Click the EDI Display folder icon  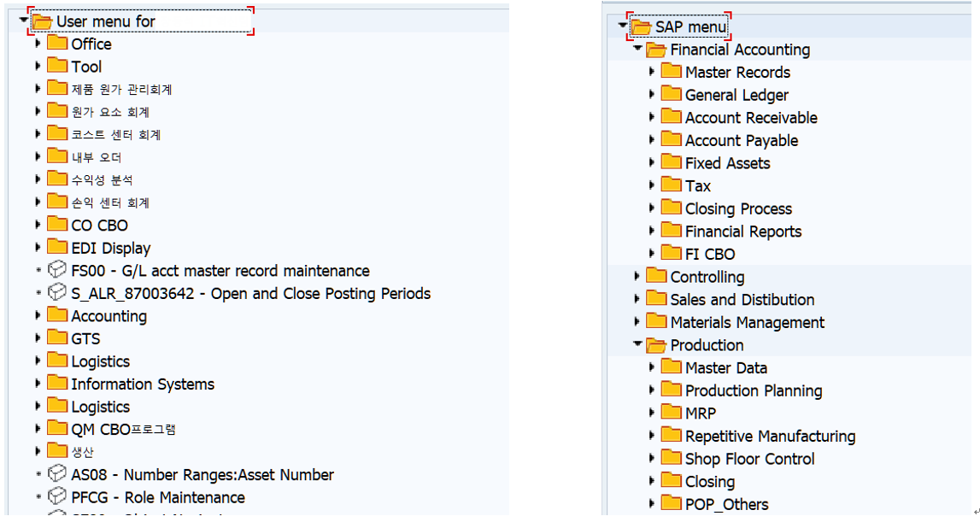click(57, 247)
